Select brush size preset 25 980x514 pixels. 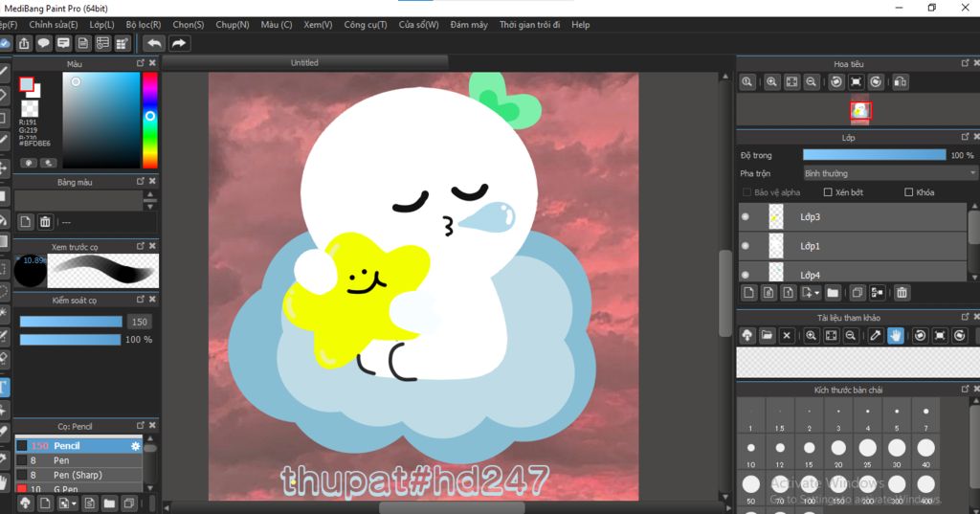[x=867, y=448]
